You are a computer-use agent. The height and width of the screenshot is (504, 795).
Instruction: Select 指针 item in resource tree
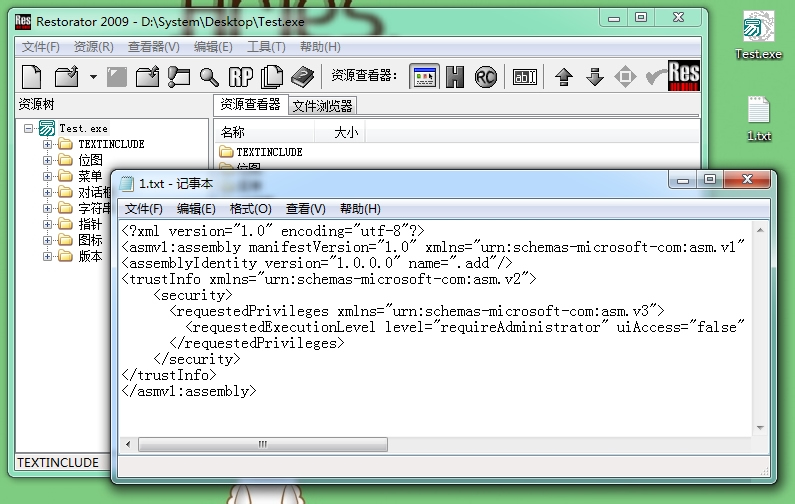[90, 225]
